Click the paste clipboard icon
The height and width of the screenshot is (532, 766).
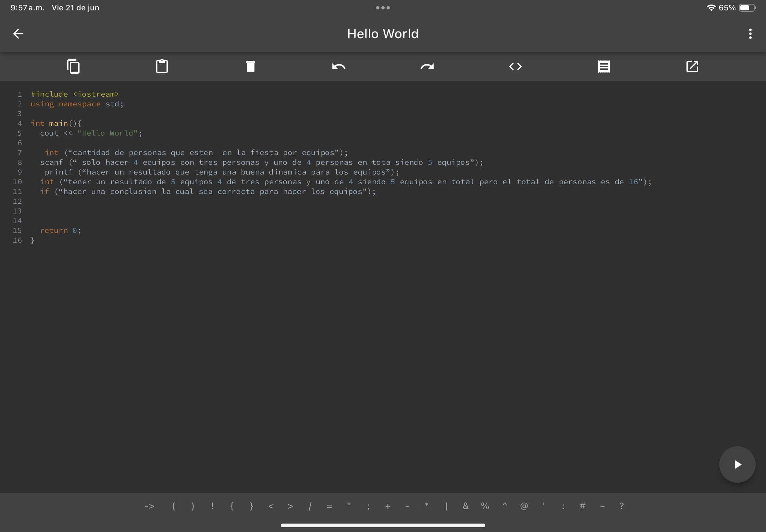162,66
